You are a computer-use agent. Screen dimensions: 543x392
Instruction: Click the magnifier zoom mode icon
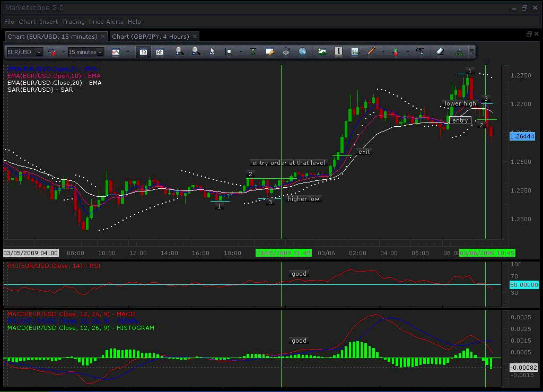228,51
